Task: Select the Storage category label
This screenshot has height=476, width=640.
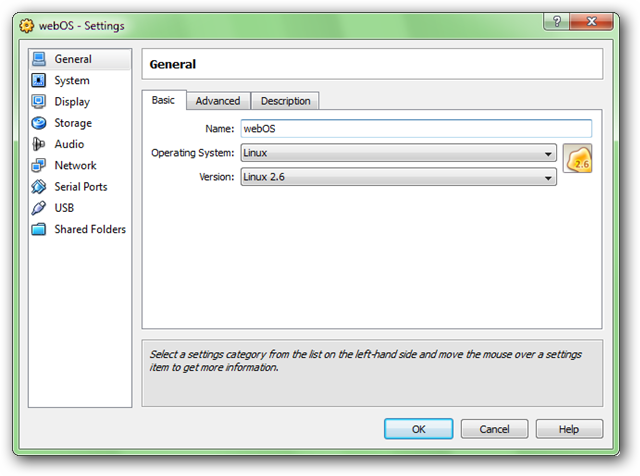Action: coord(73,123)
